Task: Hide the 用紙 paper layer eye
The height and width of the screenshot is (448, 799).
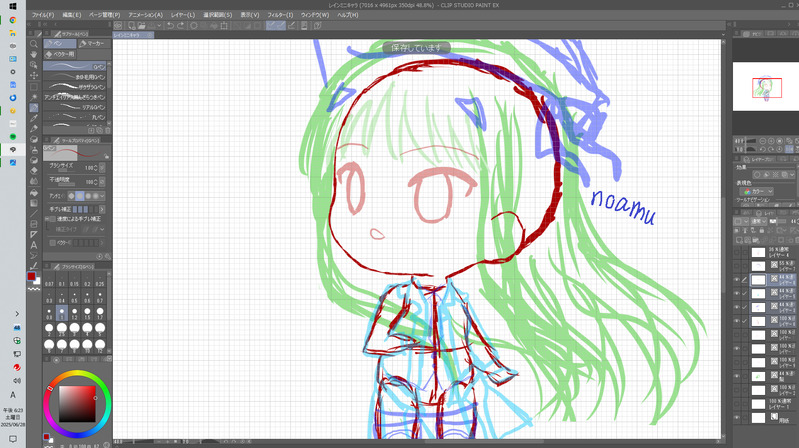Action: [736, 417]
